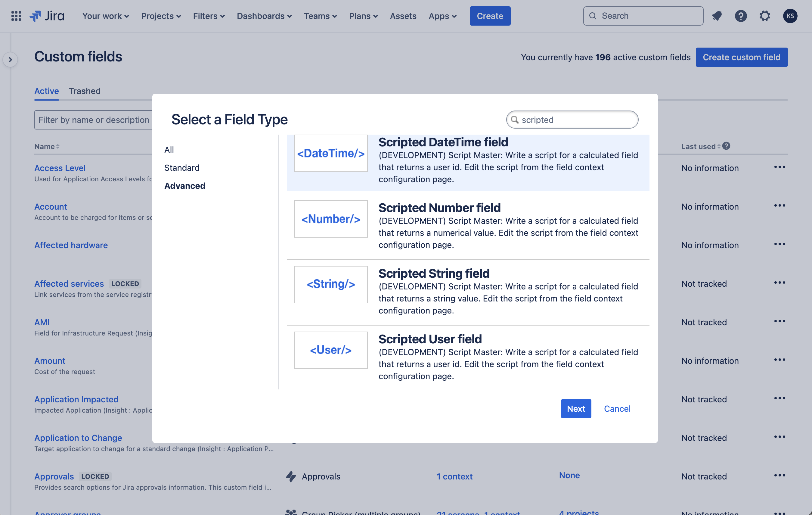
Task: Click the Last used help icon
Action: (x=726, y=146)
